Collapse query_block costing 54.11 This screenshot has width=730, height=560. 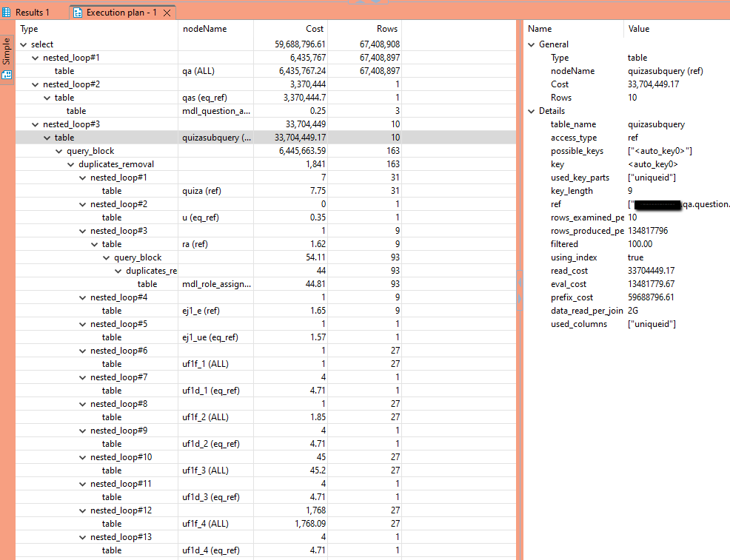click(107, 257)
